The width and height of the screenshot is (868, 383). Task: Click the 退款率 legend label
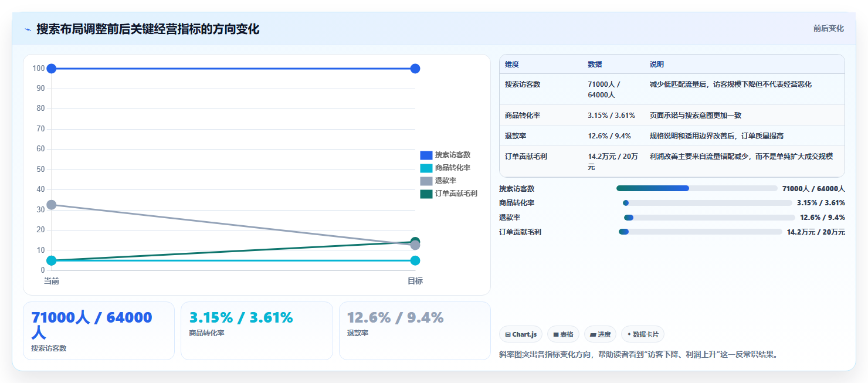tap(446, 181)
